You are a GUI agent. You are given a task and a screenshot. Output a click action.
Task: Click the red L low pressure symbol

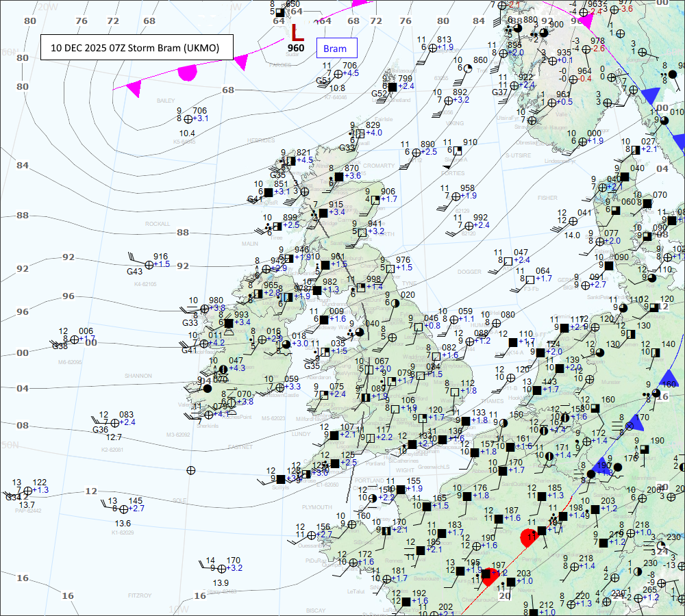(x=296, y=31)
